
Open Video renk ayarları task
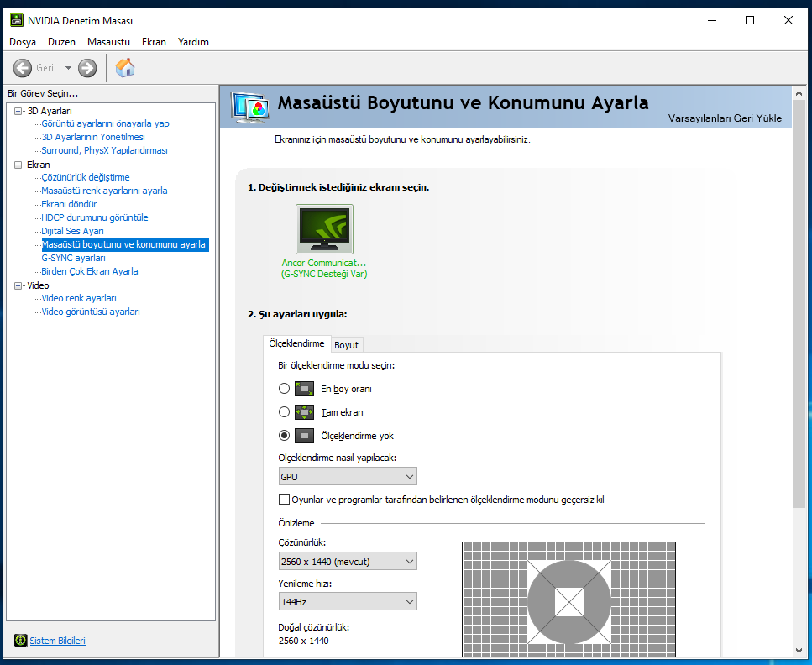[x=79, y=298]
